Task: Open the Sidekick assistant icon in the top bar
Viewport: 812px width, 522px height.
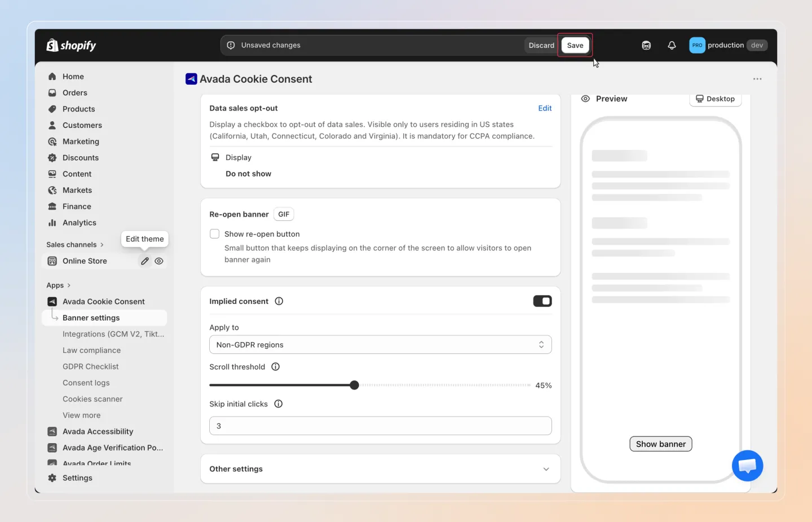Action: point(646,45)
